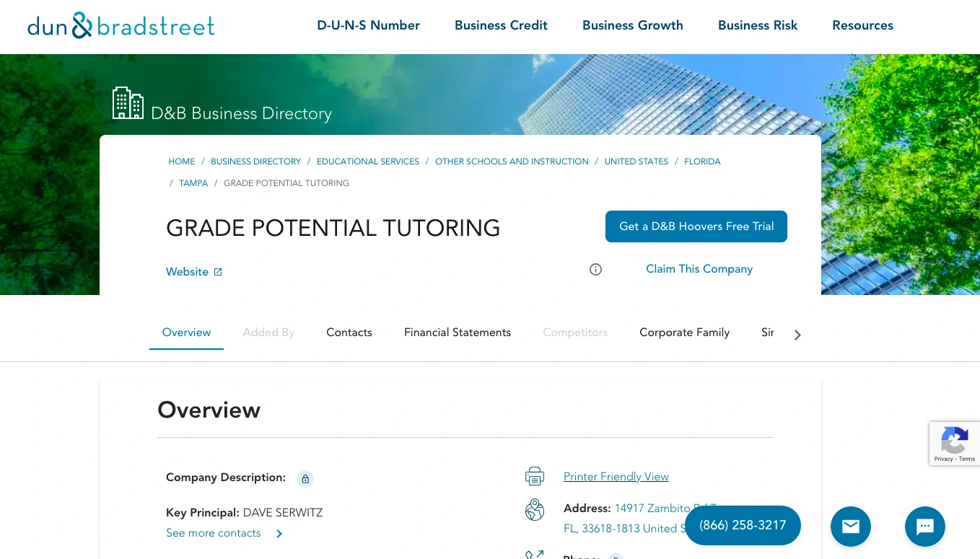Image resolution: width=980 pixels, height=559 pixels.
Task: Open the Business Growth navigation menu
Action: (x=632, y=25)
